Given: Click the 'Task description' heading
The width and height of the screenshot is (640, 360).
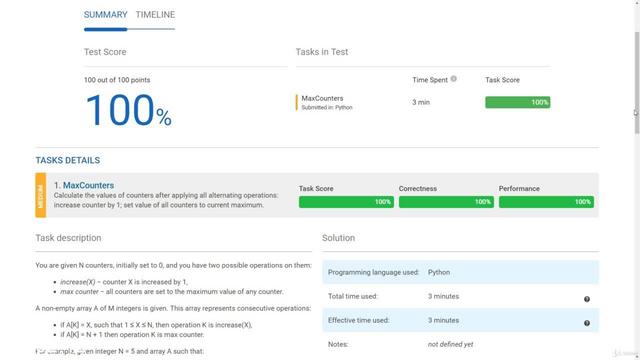Looking at the screenshot, I should [x=68, y=238].
